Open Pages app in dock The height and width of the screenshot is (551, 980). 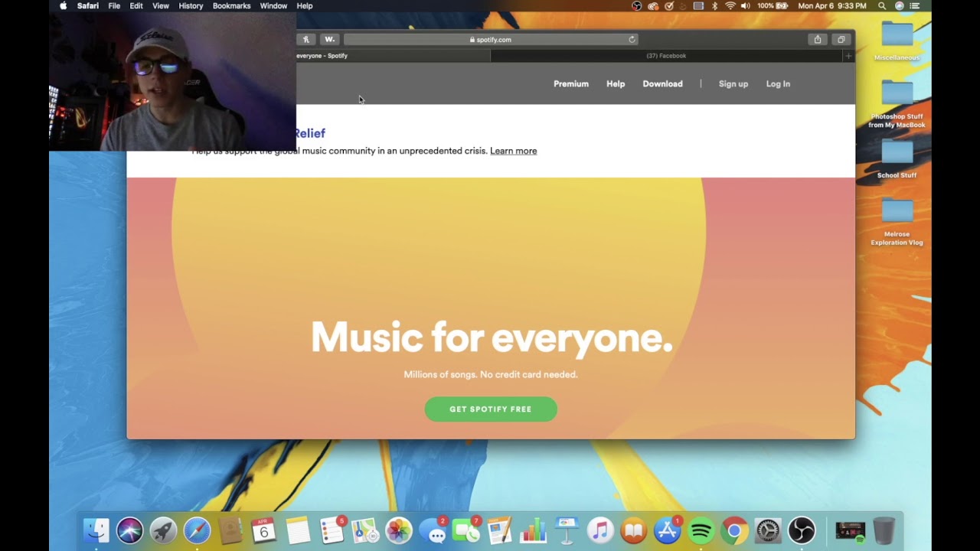(499, 530)
